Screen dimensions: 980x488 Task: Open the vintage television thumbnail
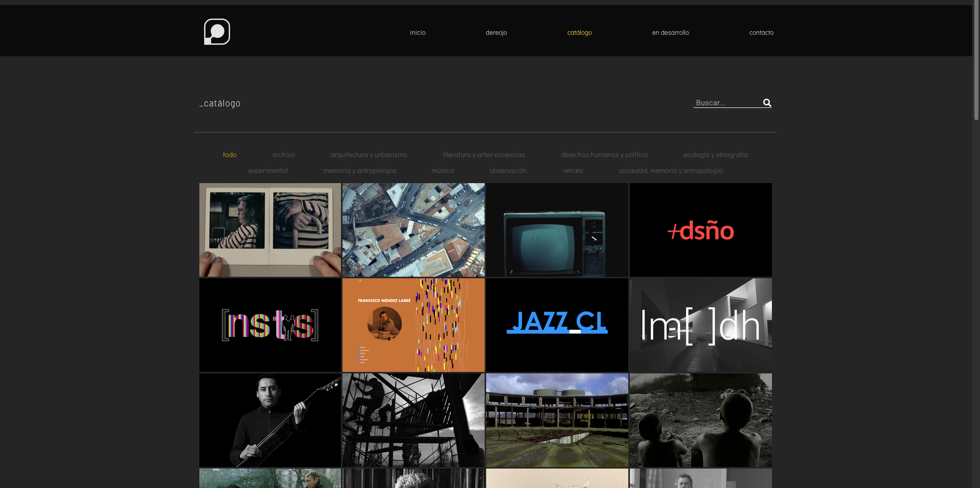click(557, 230)
